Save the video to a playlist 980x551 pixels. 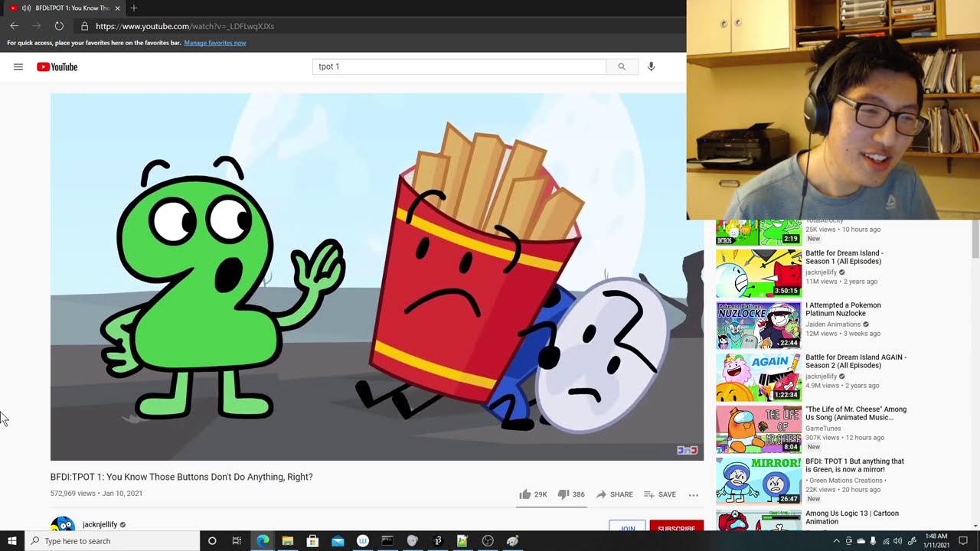660,494
